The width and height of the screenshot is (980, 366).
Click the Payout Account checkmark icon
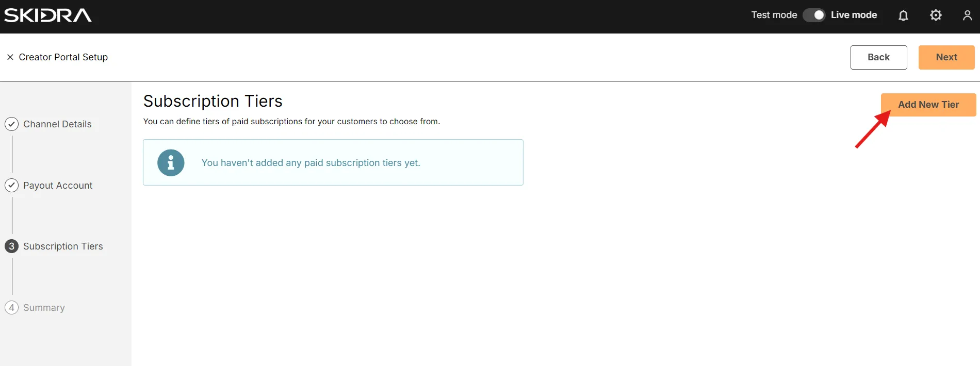11,186
